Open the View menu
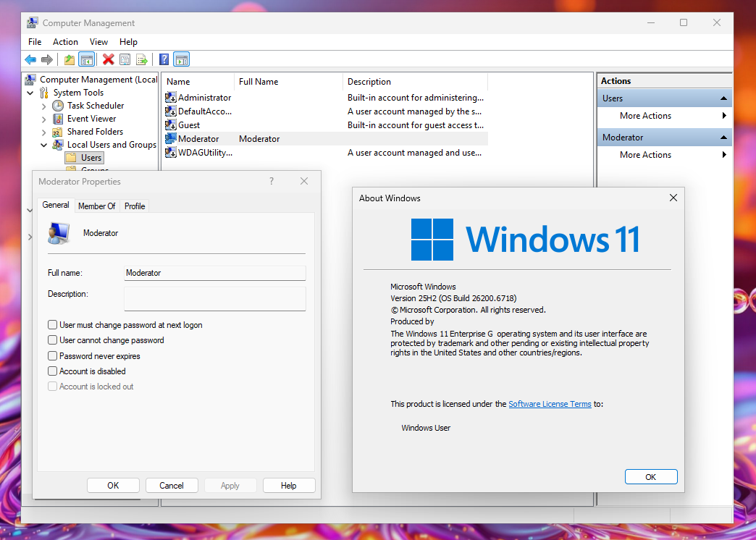 pos(98,42)
